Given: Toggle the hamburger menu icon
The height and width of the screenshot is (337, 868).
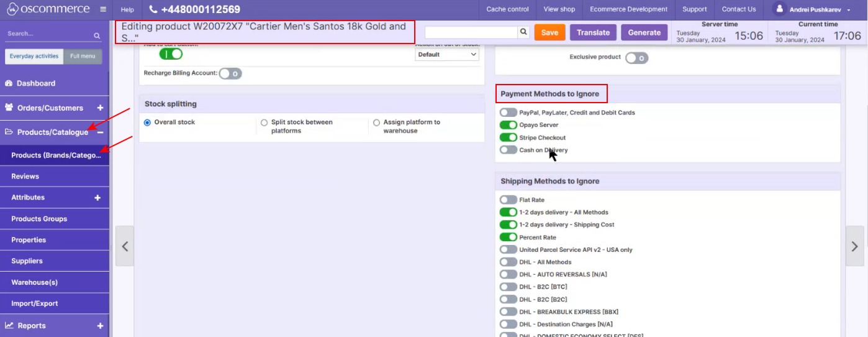Looking at the screenshot, I should point(103,9).
